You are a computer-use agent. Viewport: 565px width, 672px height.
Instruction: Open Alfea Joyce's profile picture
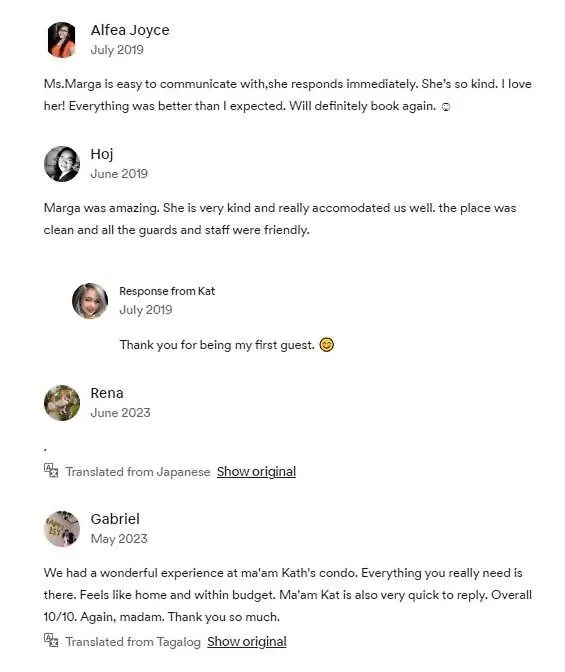(62, 40)
